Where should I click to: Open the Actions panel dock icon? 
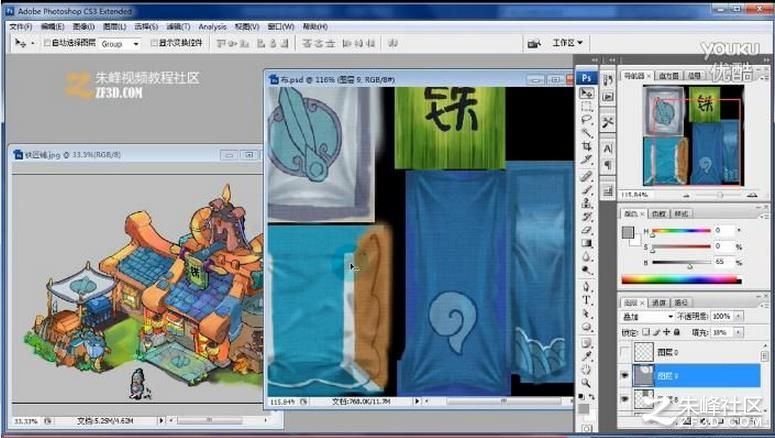point(608,96)
